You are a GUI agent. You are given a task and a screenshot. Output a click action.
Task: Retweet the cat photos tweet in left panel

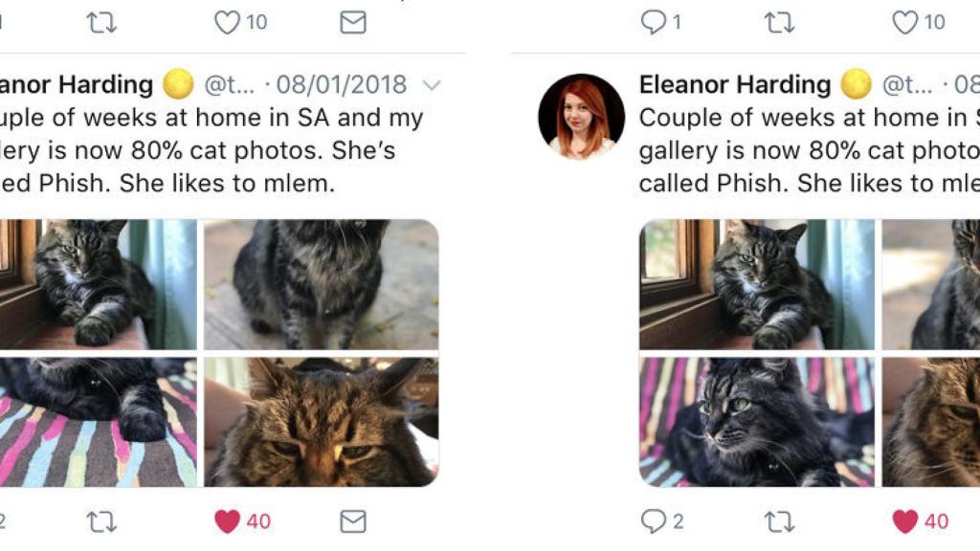(x=101, y=521)
